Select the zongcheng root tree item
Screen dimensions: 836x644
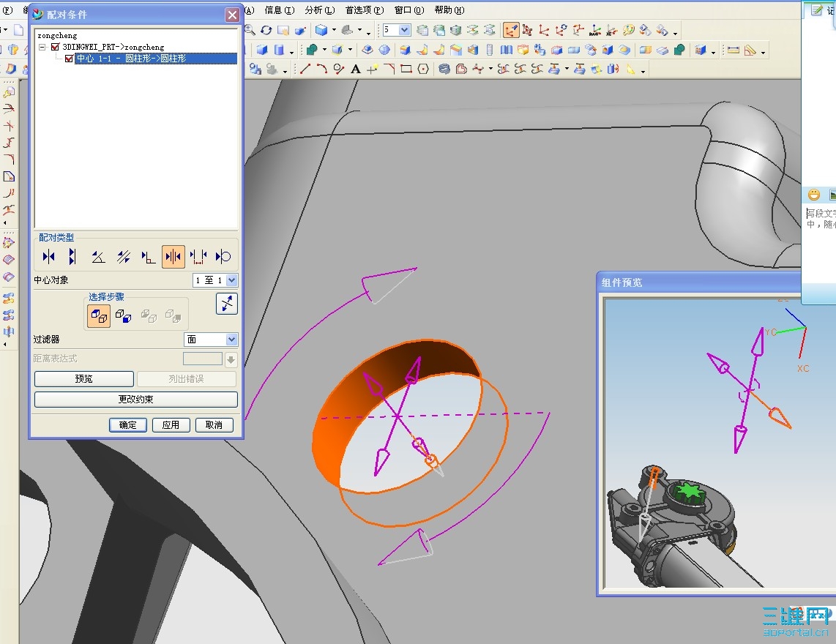[x=57, y=35]
